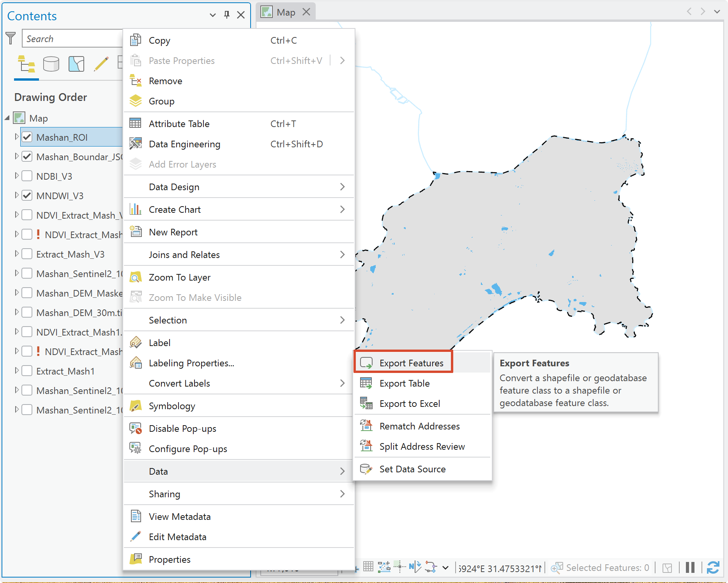728x583 pixels.
Task: Pause map drawing with the pause button
Action: (690, 567)
